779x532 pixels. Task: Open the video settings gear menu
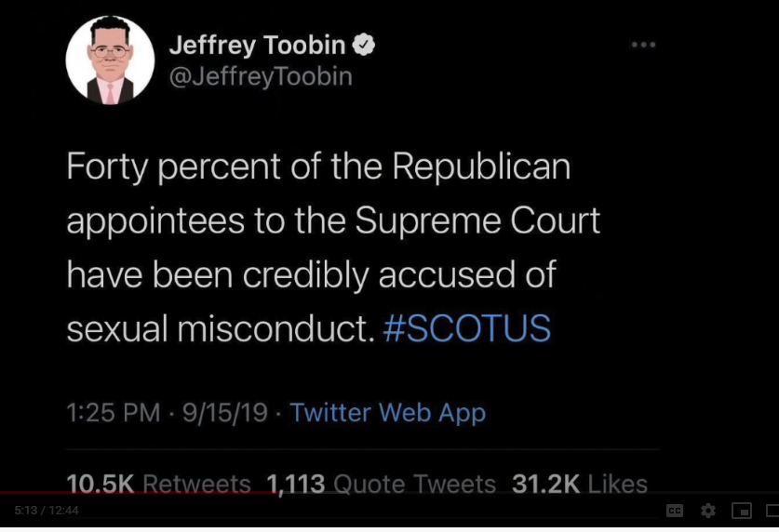click(x=708, y=511)
